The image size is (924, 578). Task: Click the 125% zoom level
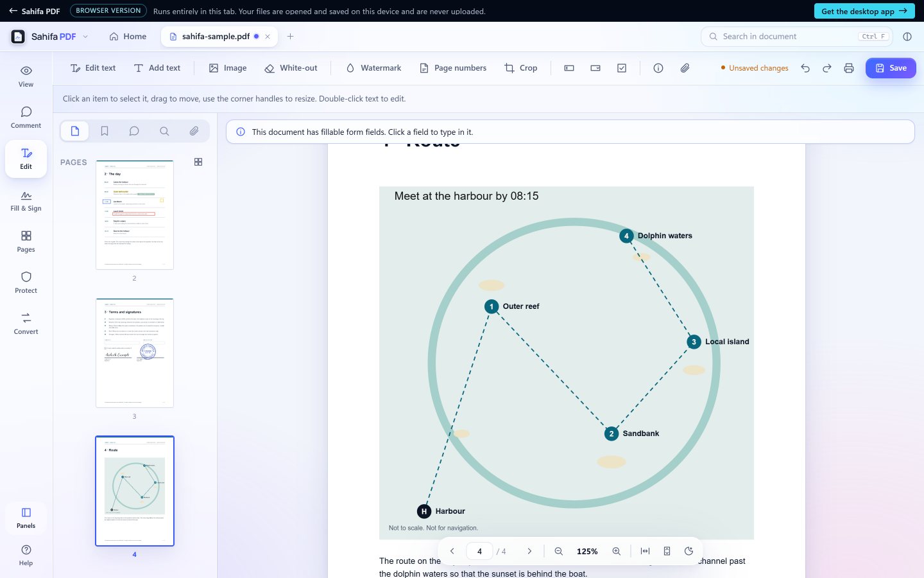587,551
